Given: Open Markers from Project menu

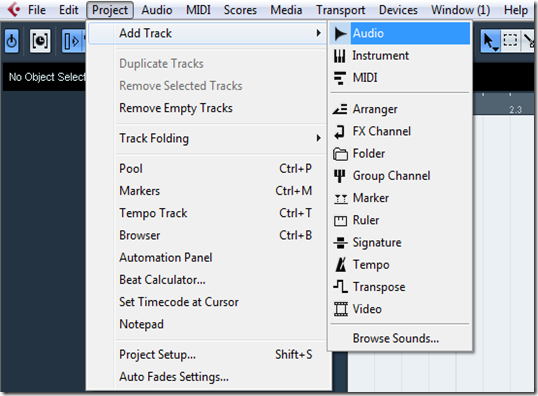Looking at the screenshot, I should [207, 191].
